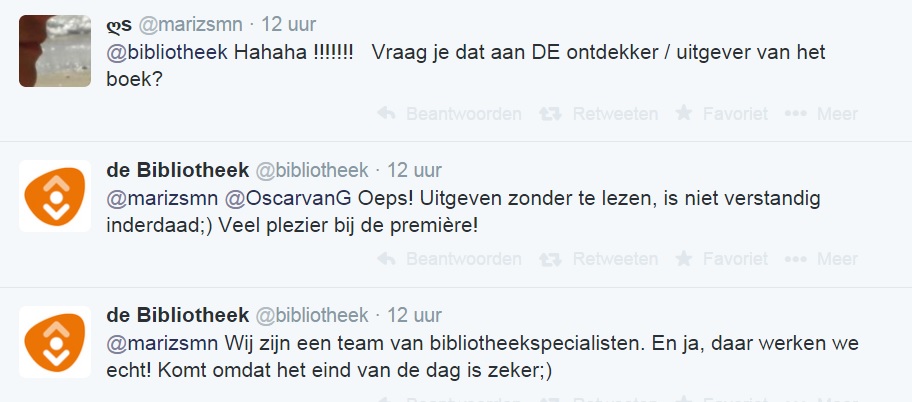912x402 pixels.
Task: Open the @marizsmn handle in first tweet header
Action: 192,24
